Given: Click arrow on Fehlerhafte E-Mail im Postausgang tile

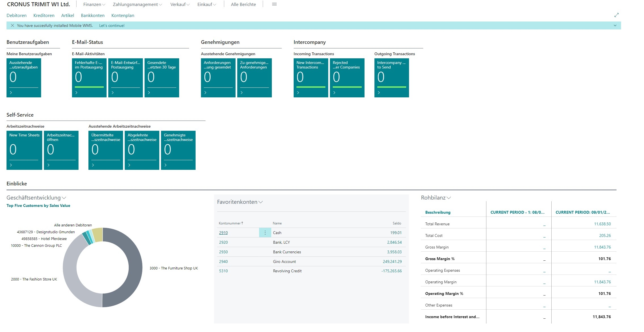Looking at the screenshot, I should (x=77, y=93).
